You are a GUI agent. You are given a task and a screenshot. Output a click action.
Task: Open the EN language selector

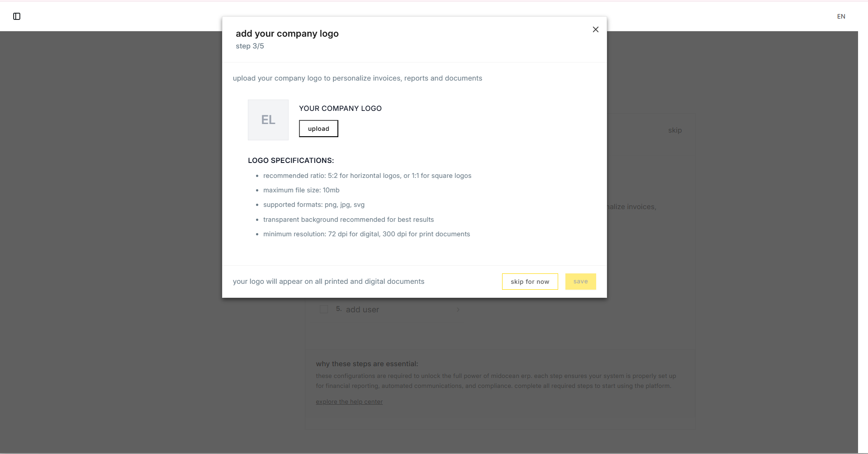click(841, 16)
